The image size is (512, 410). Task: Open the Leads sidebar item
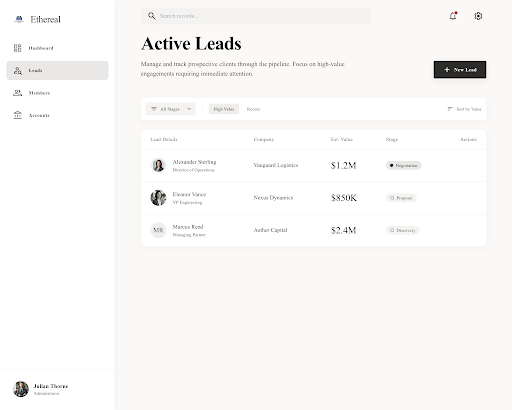[57, 70]
